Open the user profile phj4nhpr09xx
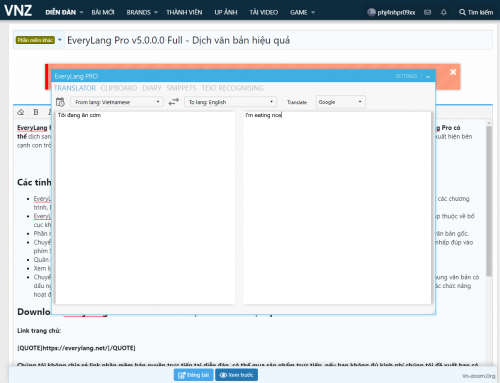500x383 pixels. (391, 12)
